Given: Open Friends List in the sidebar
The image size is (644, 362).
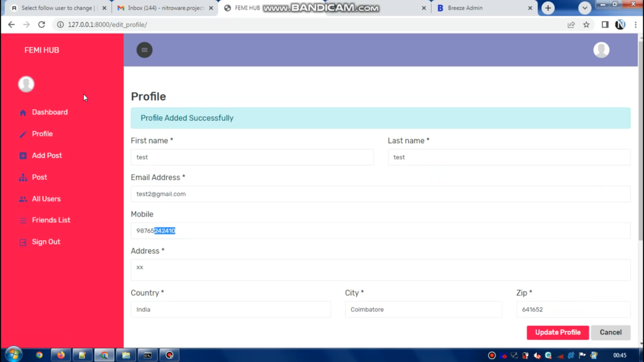Looking at the screenshot, I should pyautogui.click(x=51, y=220).
